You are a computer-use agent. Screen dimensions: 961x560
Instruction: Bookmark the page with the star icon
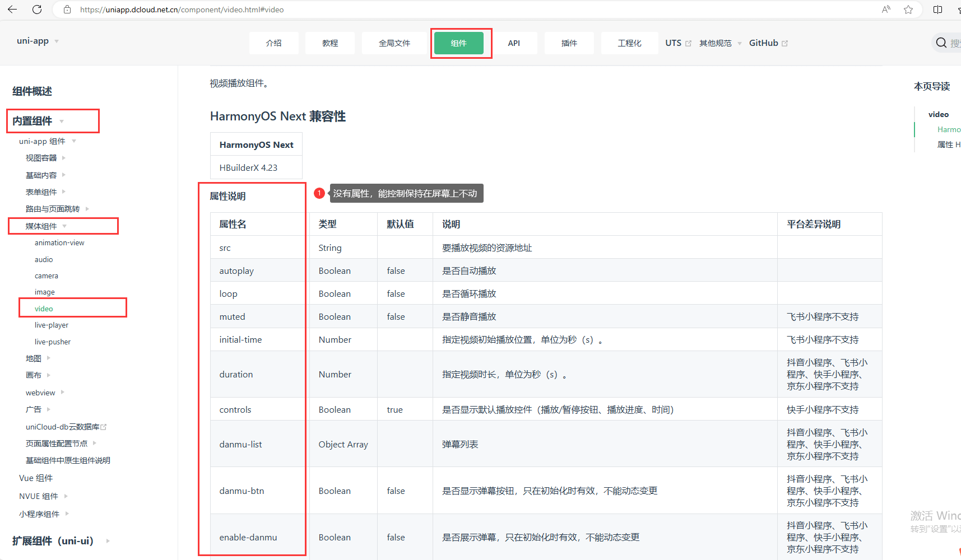[x=908, y=10]
